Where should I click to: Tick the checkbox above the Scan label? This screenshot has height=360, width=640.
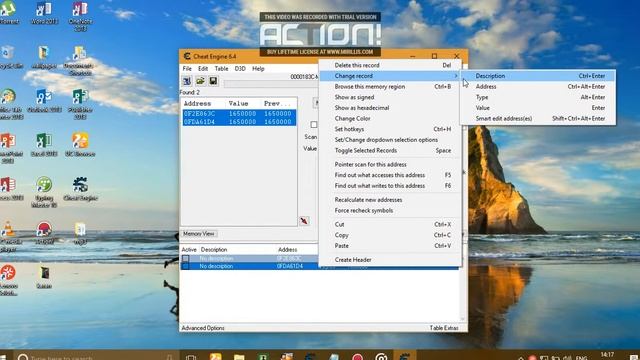(x=313, y=124)
